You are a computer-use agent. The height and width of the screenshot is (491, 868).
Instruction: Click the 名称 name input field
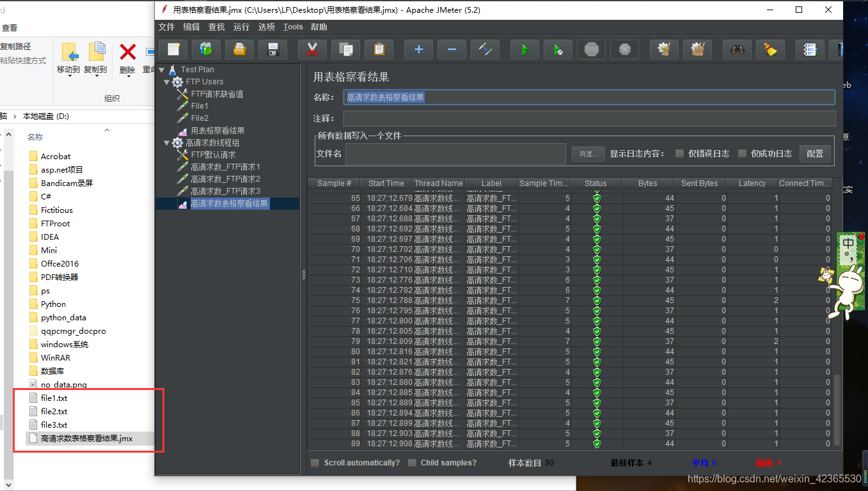[x=589, y=97]
